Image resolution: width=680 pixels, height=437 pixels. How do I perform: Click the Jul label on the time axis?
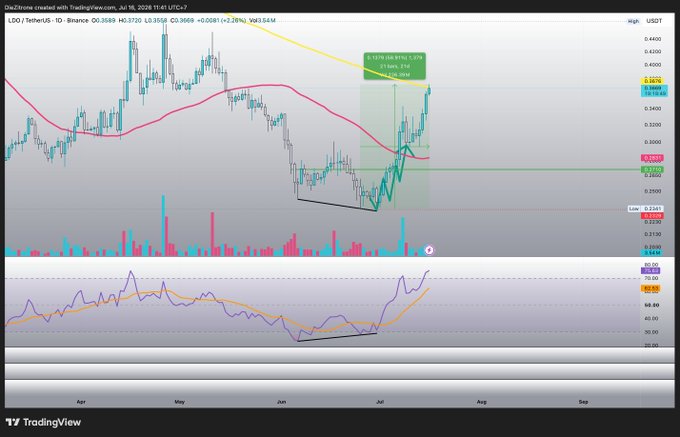[380, 402]
